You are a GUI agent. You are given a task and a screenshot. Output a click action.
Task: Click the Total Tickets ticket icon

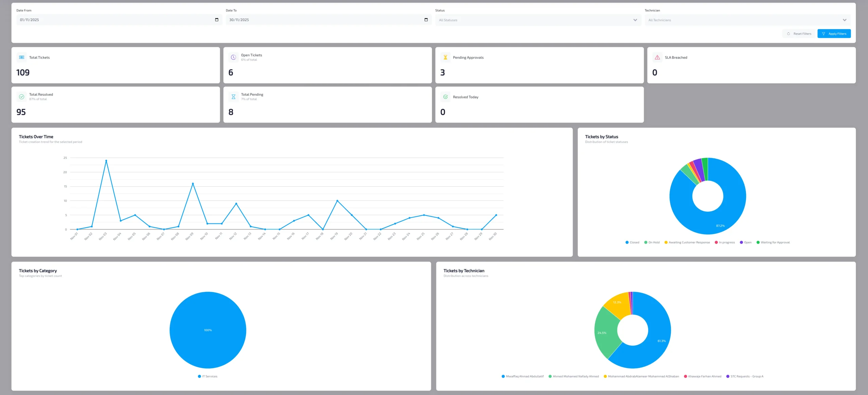tap(22, 57)
